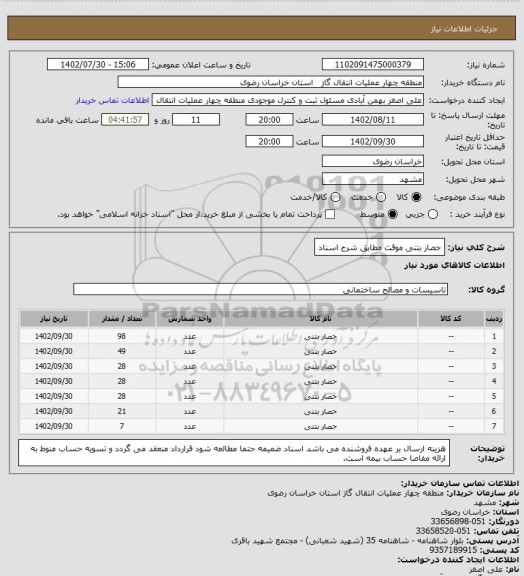Image resolution: width=524 pixels, height=576 pixels.
Task: Select quantity 49 in row 2
Action: point(122,351)
